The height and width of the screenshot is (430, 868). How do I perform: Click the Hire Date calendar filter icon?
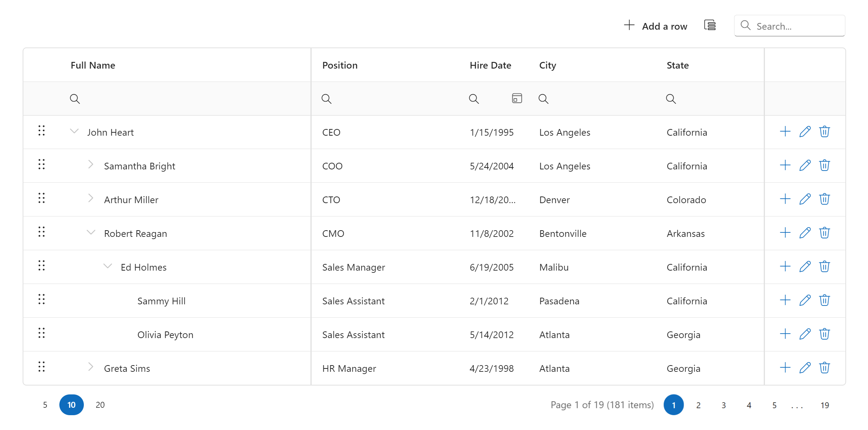517,98
